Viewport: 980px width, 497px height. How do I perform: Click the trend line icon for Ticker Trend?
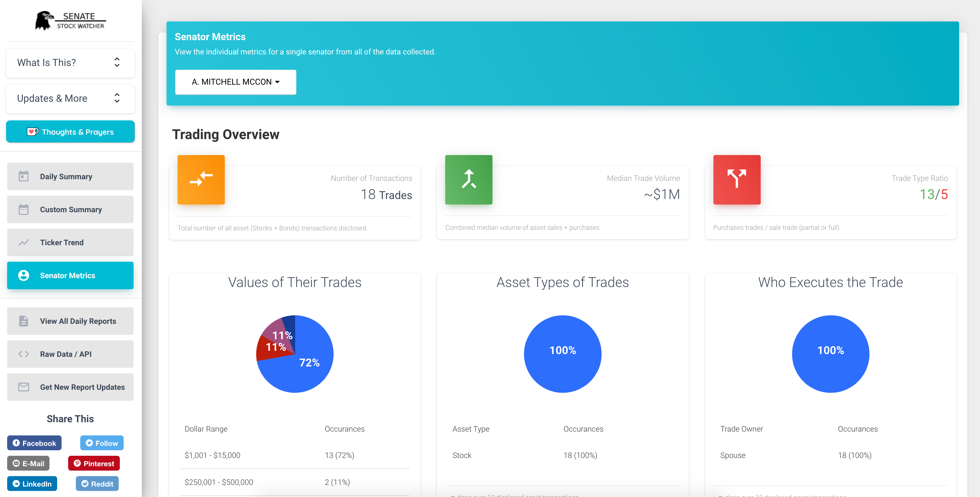tap(24, 242)
